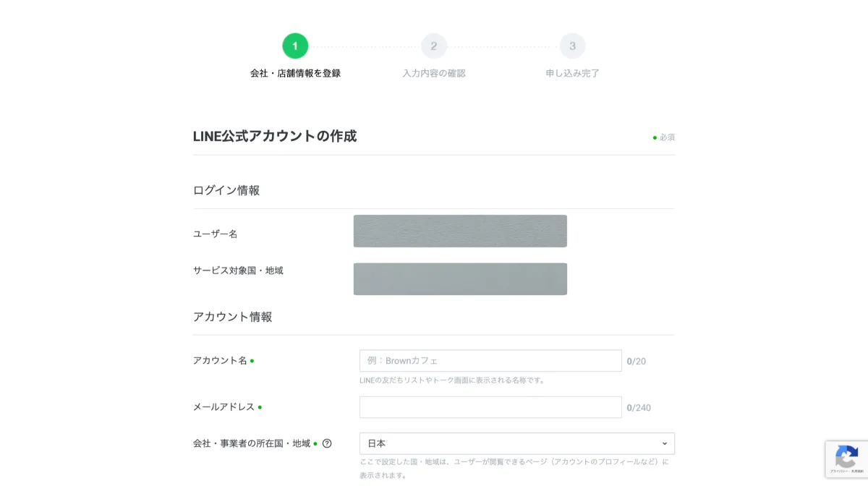Image resolution: width=868 pixels, height=486 pixels.
Task: Click the ユーザー名 label
Action: click(215, 234)
